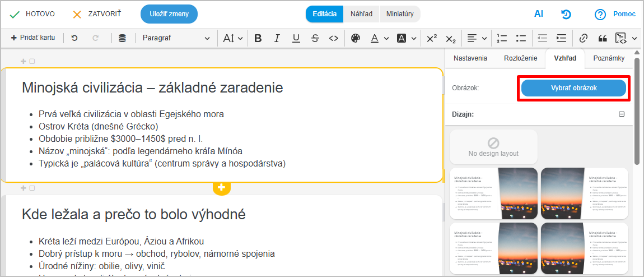Apply strikethrough formatting
This screenshot has height=277, width=644.
[315, 38]
